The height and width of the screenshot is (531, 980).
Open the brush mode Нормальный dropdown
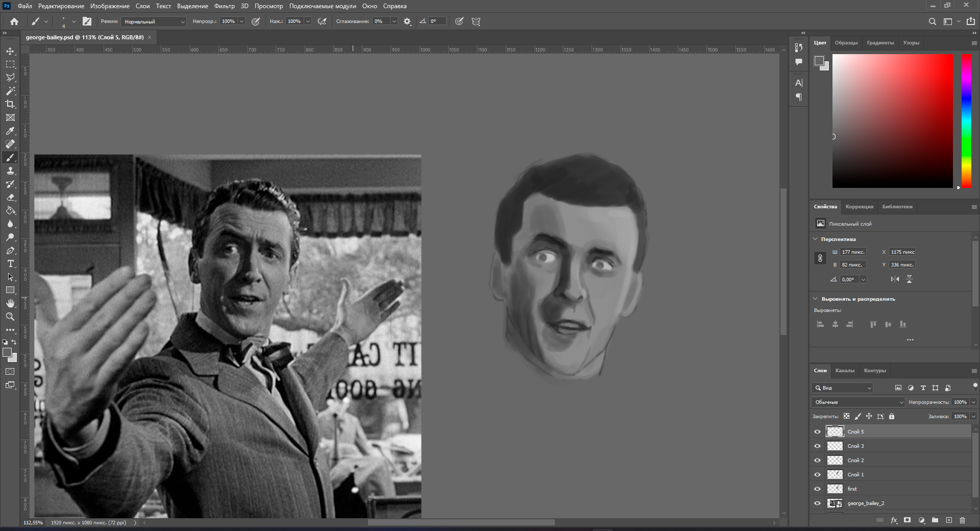point(154,21)
